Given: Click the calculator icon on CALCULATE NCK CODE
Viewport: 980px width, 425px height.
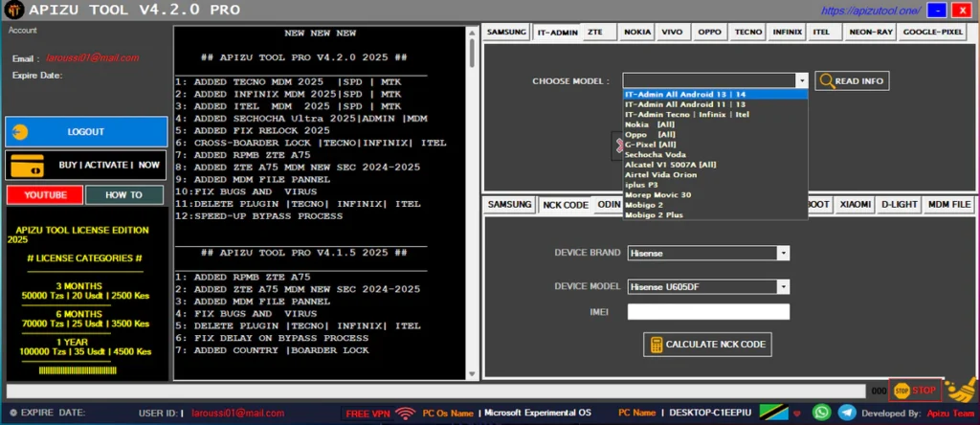Looking at the screenshot, I should tap(656, 345).
